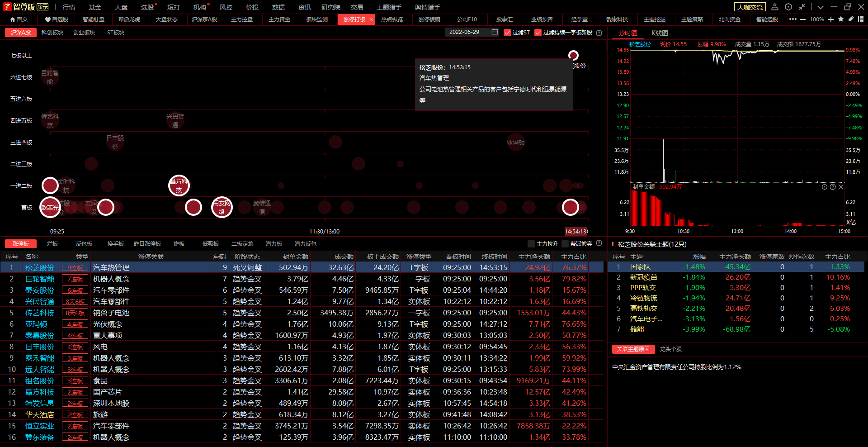Click the 14:54:13 time marker
This screenshot has width=868, height=447.
[x=576, y=231]
